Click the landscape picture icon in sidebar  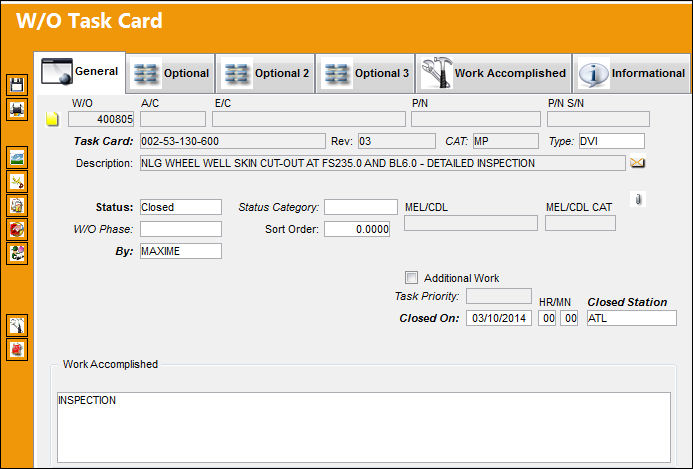pos(17,157)
